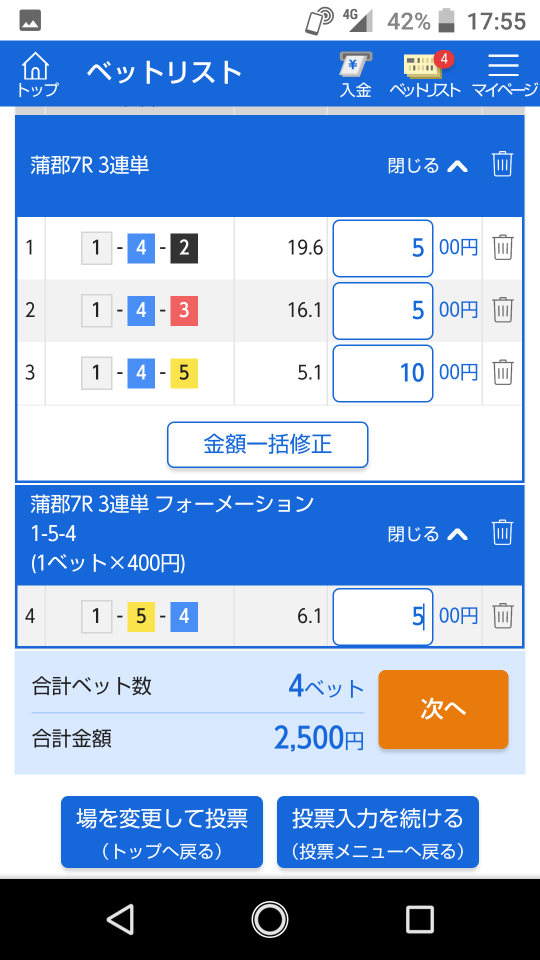540x960 pixels.
Task: Remove bet row 1-4-5 using trash icon
Action: (503, 373)
